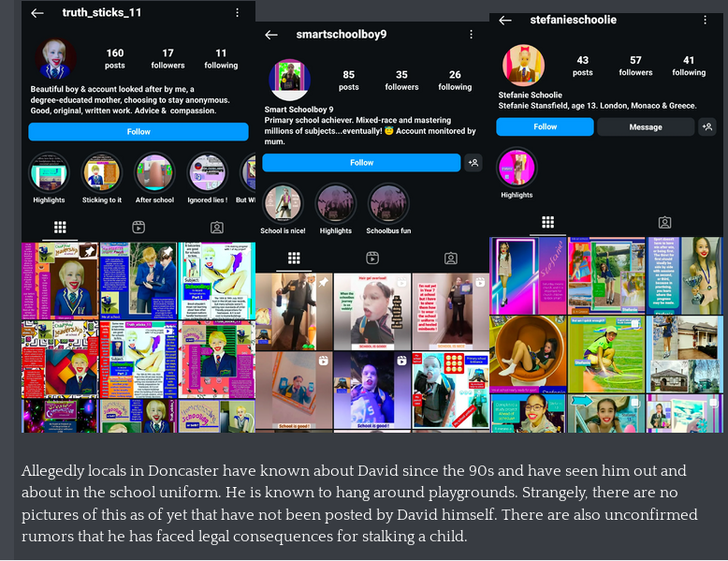Follow the smartschoolboy9 account
Viewport: 728px width, 561px height.
pos(361,163)
